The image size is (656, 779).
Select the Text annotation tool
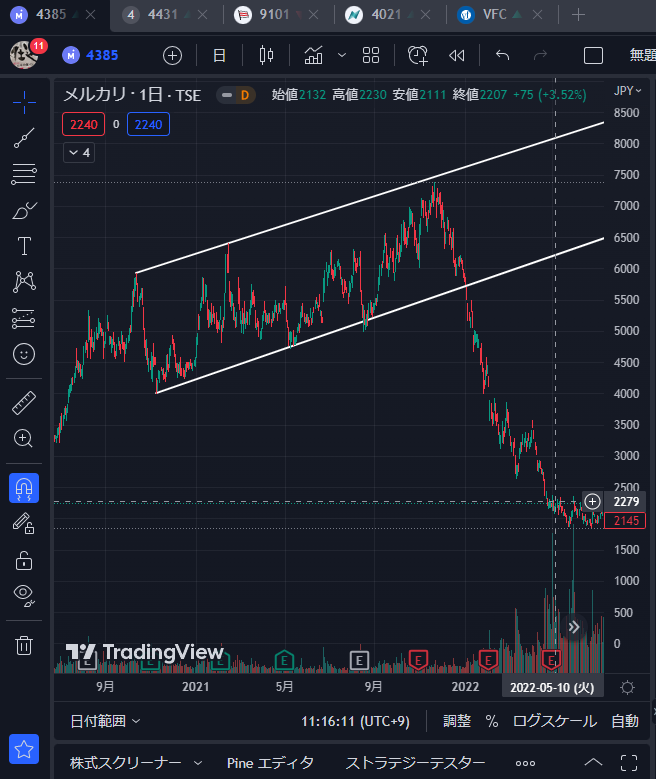point(24,246)
